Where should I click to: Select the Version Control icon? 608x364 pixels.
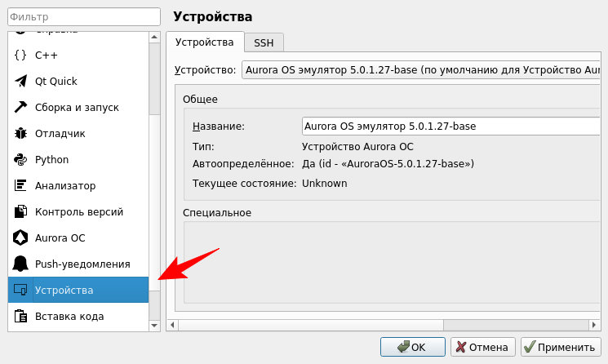click(20, 212)
